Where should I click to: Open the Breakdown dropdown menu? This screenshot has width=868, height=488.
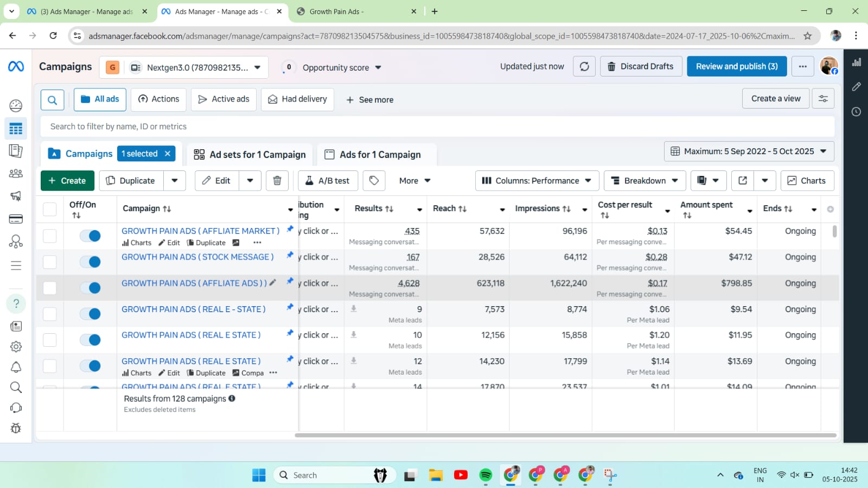pyautogui.click(x=644, y=181)
